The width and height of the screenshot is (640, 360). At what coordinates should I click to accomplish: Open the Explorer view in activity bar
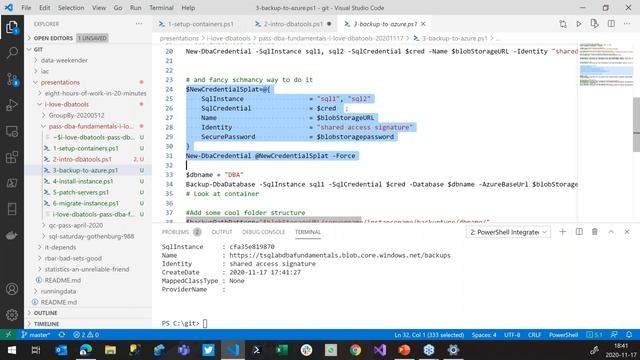(x=12, y=28)
